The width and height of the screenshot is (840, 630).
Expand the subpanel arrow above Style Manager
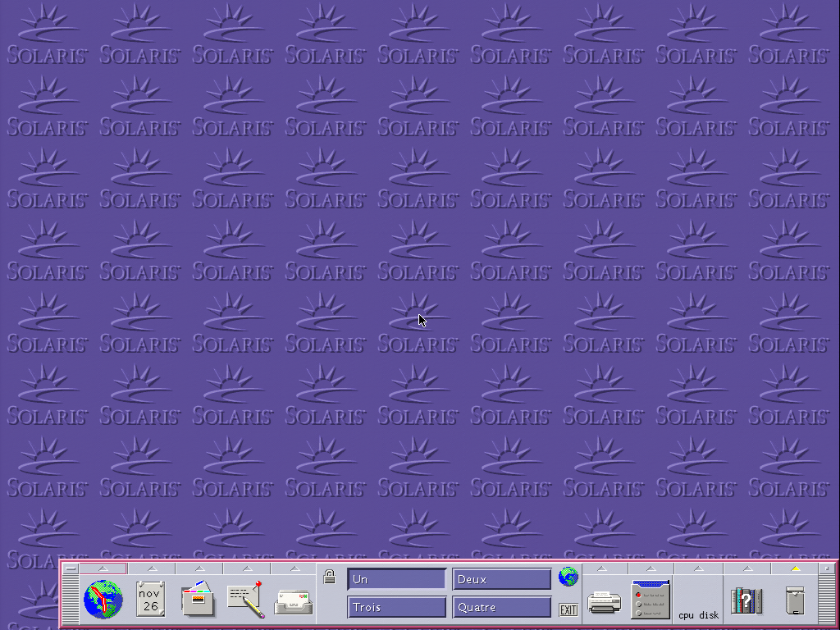tap(651, 568)
